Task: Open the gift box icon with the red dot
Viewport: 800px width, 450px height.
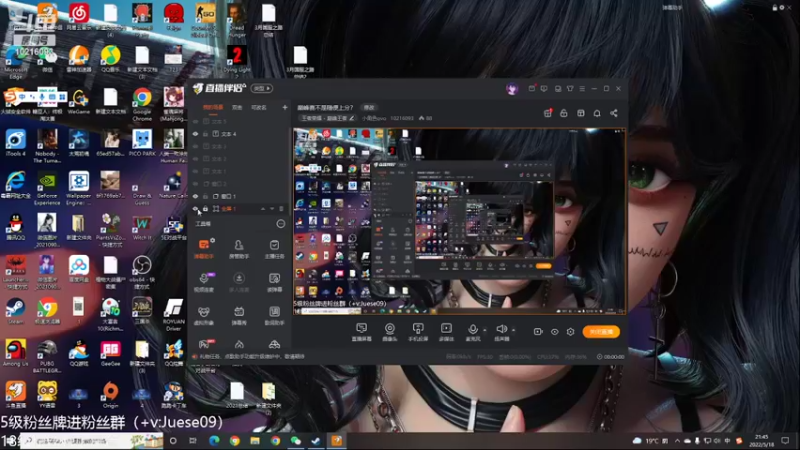Action: 547,113
